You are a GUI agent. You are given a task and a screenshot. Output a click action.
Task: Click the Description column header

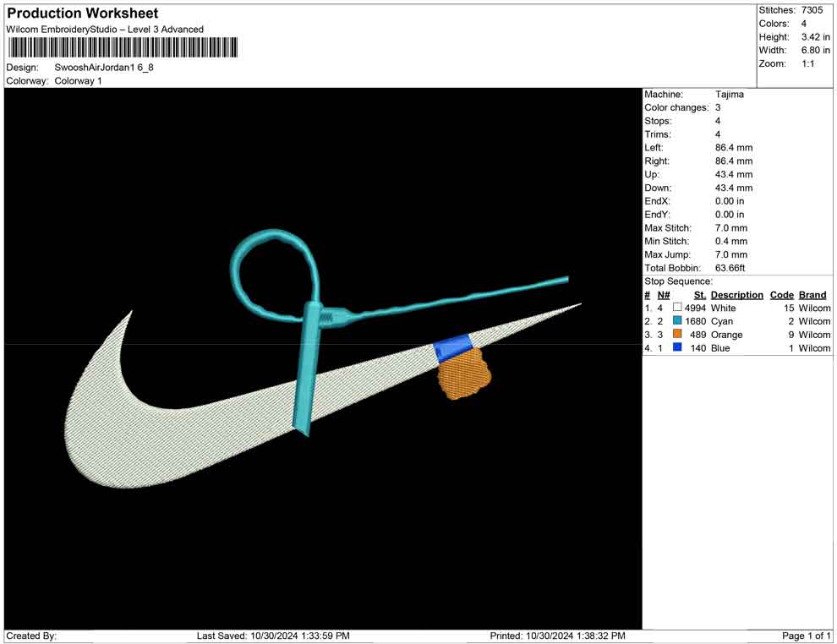[x=736, y=295]
